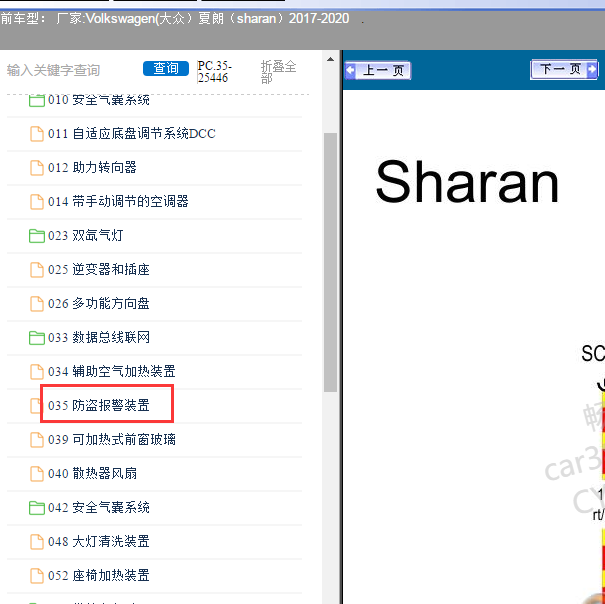Click the PC.35-25446 label
This screenshot has width=605, height=604.
coord(215,72)
